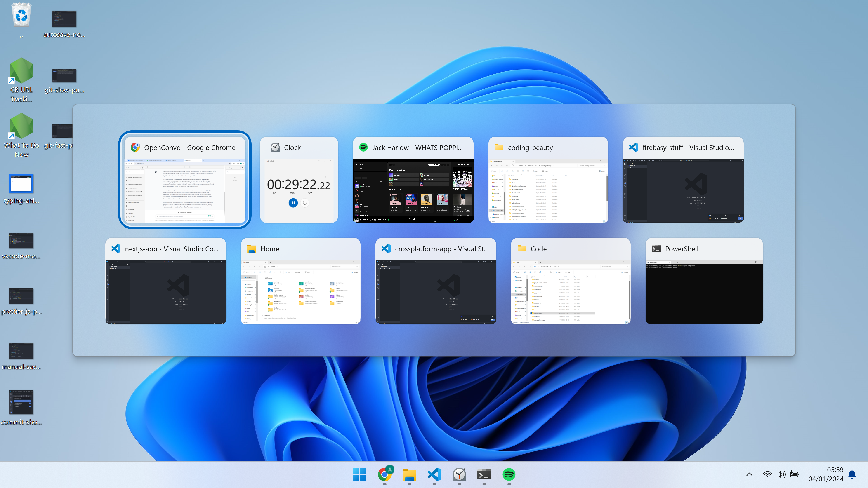Switch to the OpenConvo Google Chrome window
Viewport: 868px width, 488px height.
185,180
